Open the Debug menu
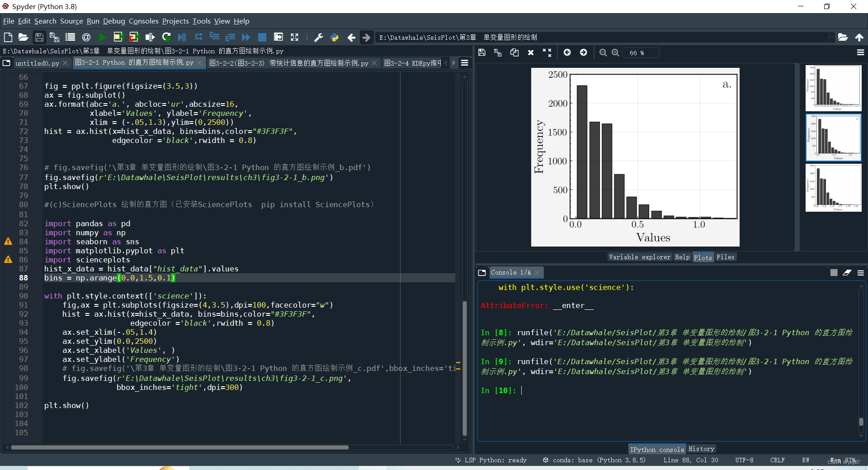The height and width of the screenshot is (470, 868). tap(114, 21)
